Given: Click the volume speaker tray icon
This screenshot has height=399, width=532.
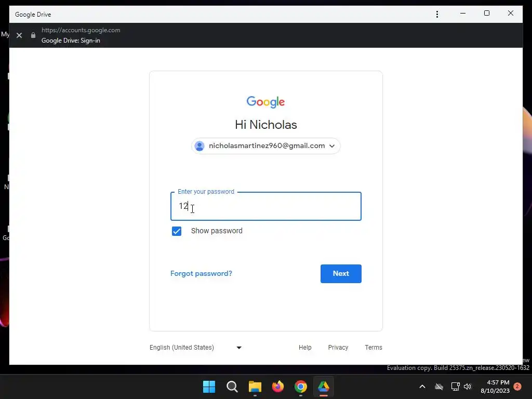Looking at the screenshot, I should coord(468,387).
